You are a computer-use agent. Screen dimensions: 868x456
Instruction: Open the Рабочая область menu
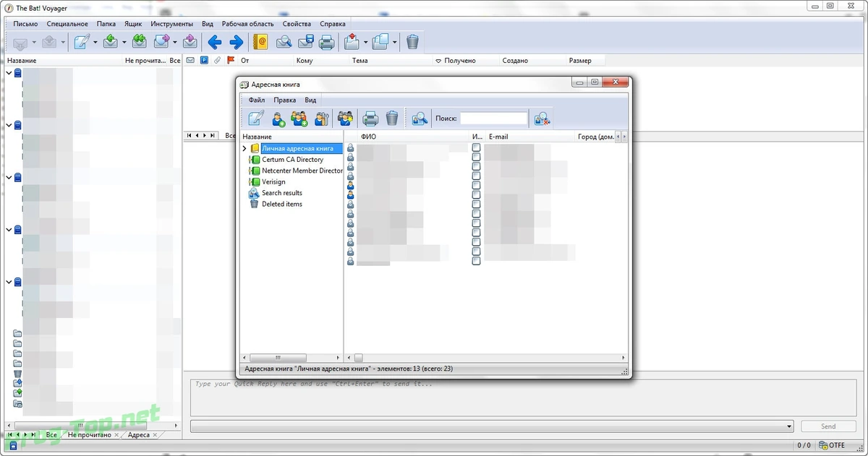[x=248, y=24]
